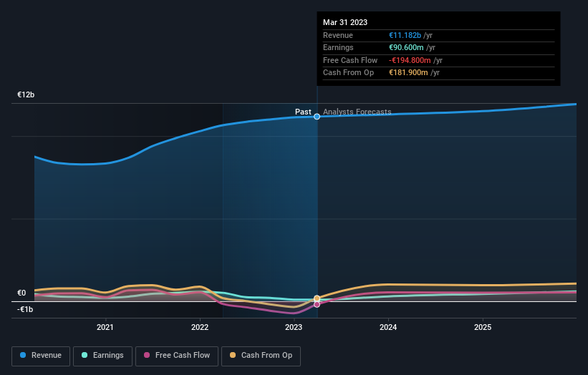Toggle the Cash From Op legend series
588x375 pixels.
pos(261,356)
